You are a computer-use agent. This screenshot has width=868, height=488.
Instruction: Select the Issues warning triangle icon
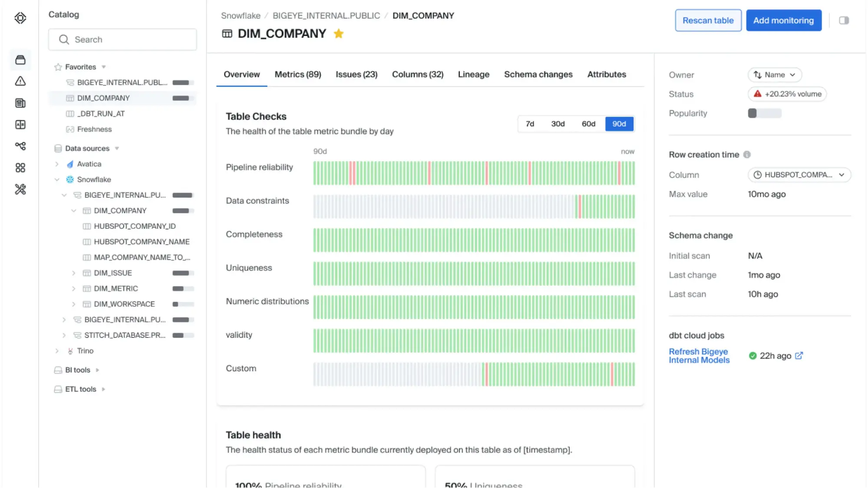coord(20,81)
